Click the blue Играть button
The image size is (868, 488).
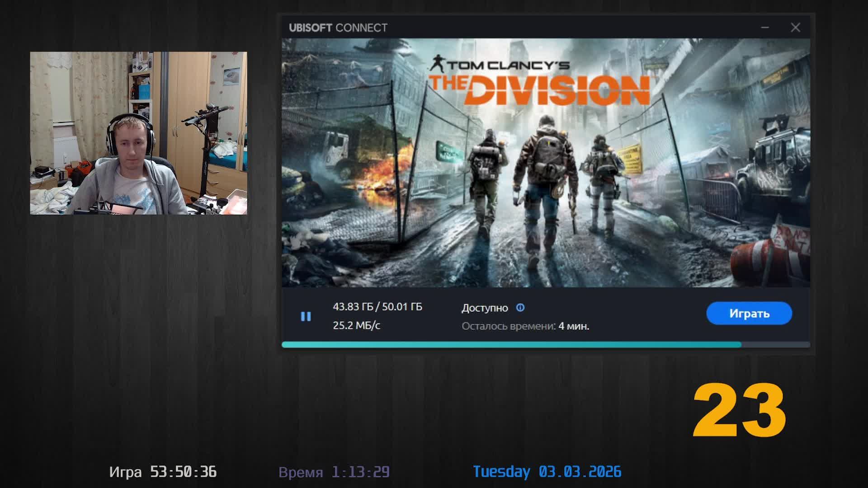(x=749, y=313)
